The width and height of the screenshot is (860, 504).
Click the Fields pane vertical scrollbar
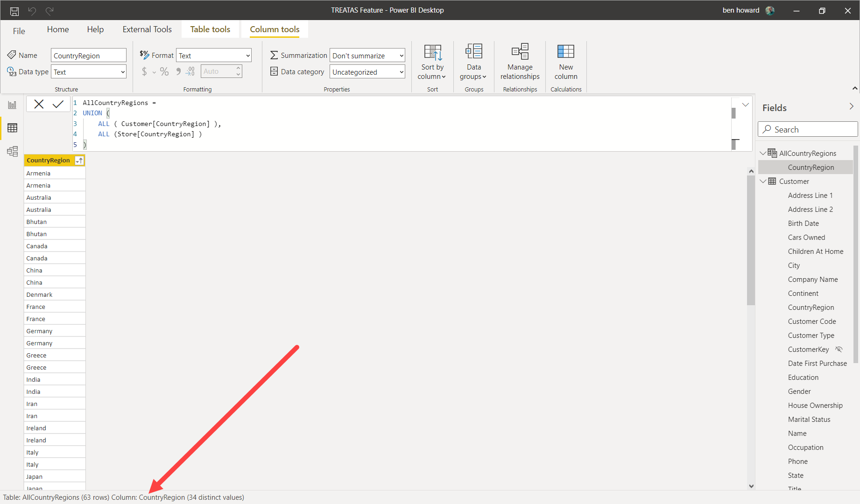[855, 257]
